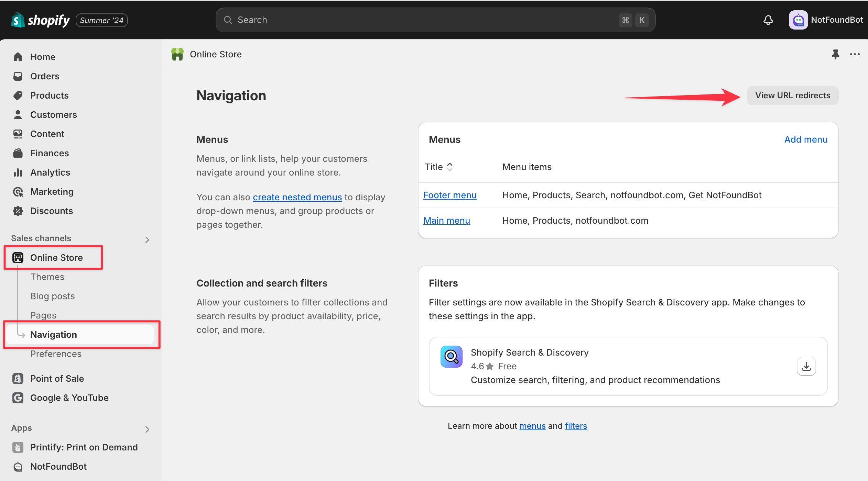The image size is (868, 481).
Task: Open Discounts in sidebar
Action: [x=52, y=211]
